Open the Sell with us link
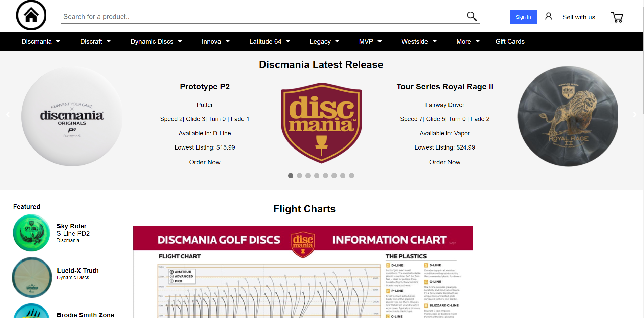Viewport: 644px width, 318px height. coord(578,17)
